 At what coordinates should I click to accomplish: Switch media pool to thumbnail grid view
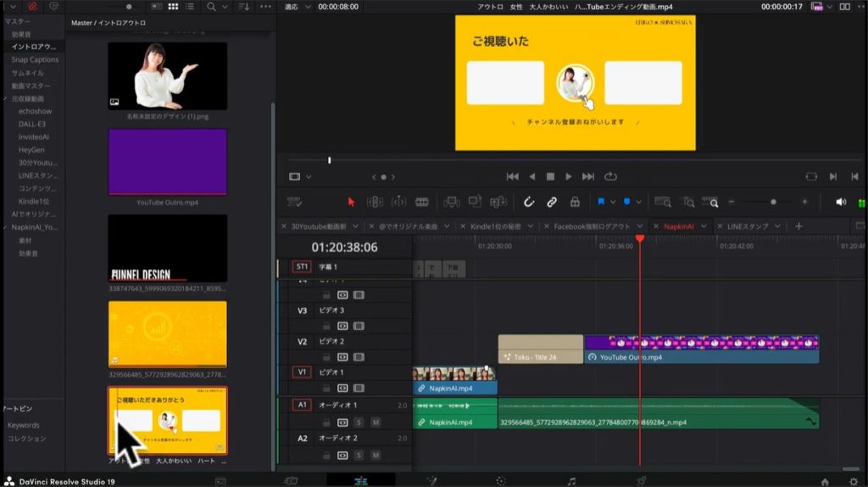click(173, 6)
